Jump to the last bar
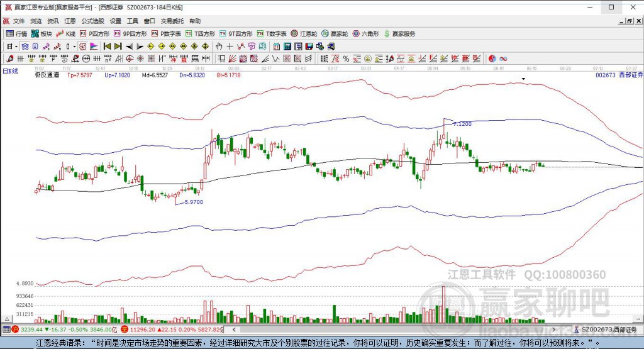Viewport: 644px width, 349px height. pyautogui.click(x=118, y=47)
